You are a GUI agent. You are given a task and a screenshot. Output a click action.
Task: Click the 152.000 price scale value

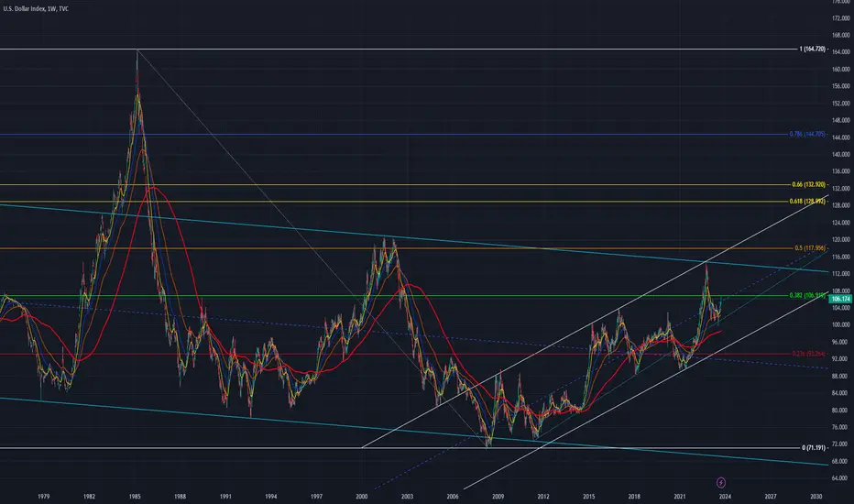841,103
